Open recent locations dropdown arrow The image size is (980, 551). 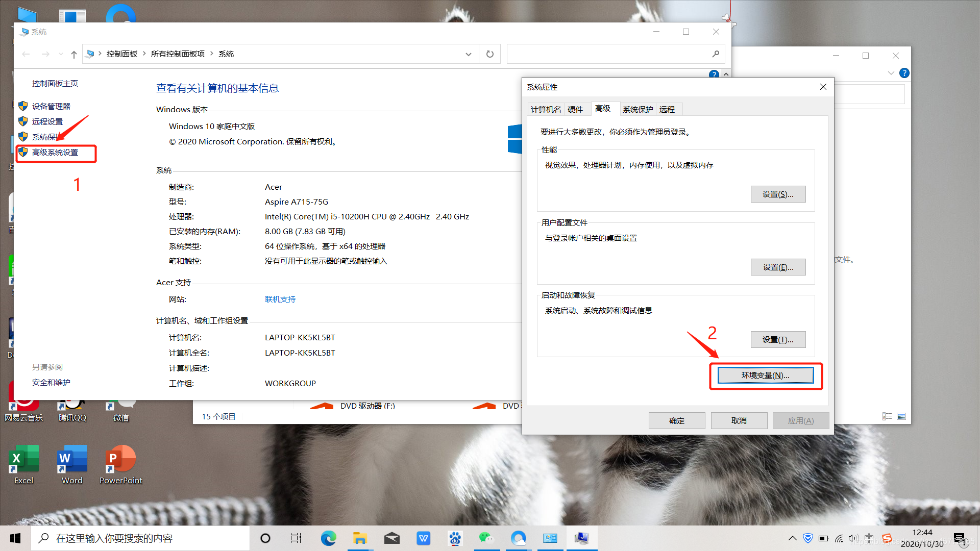[61, 54]
